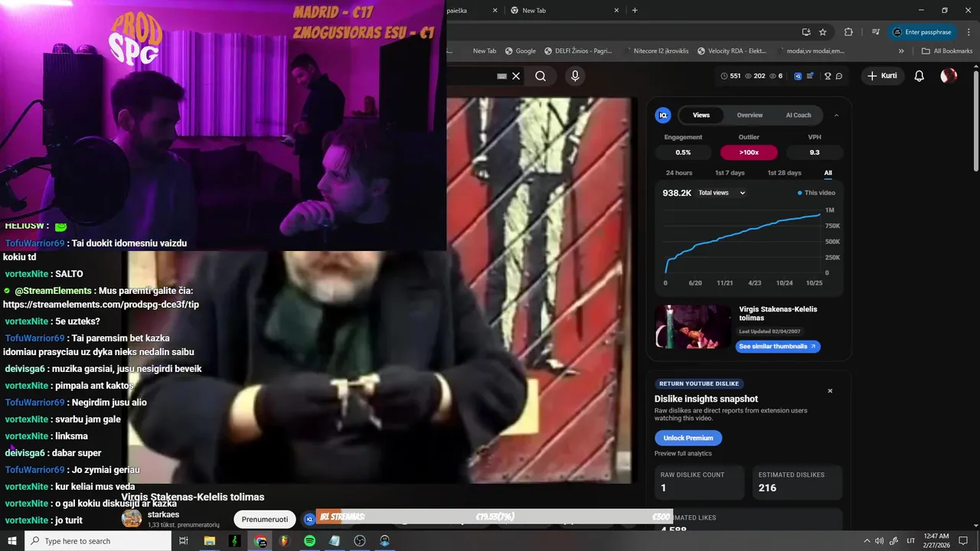Open a new browser tab with plus
980x551 pixels.
635,10
